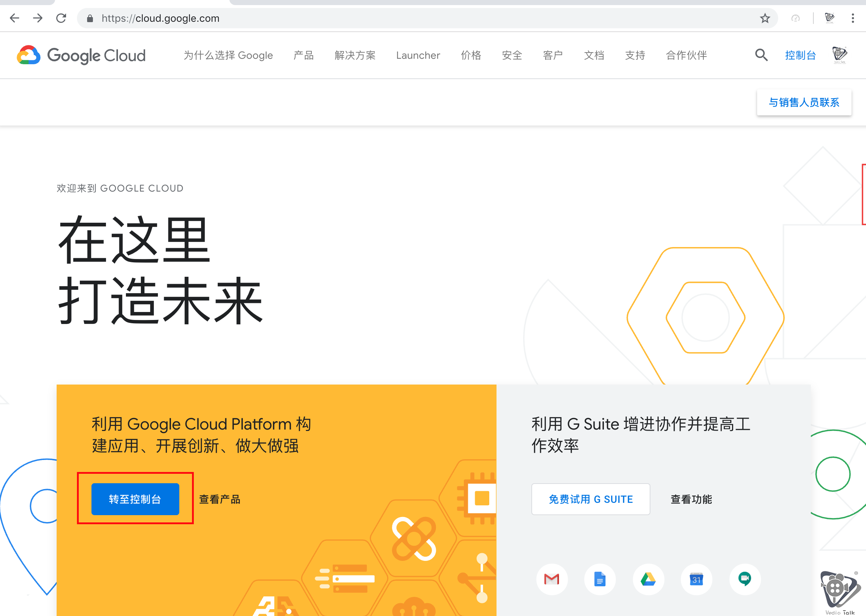
Task: Open the Vedio Talk extension icon in the toolbar
Action: point(829,18)
